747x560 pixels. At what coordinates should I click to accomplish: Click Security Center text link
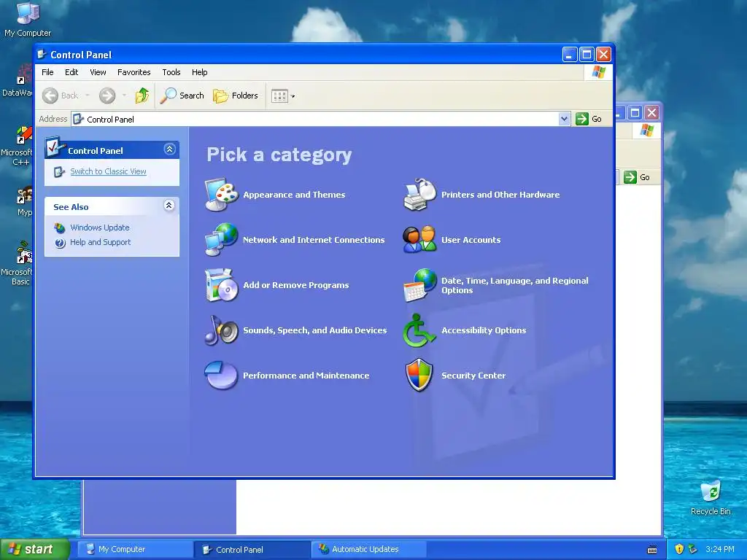[x=473, y=376]
